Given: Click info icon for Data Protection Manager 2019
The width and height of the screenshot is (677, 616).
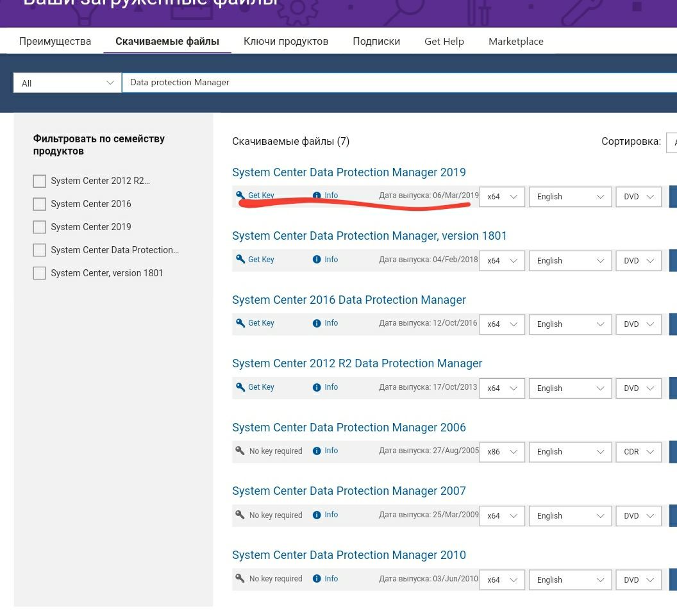Looking at the screenshot, I should (317, 195).
